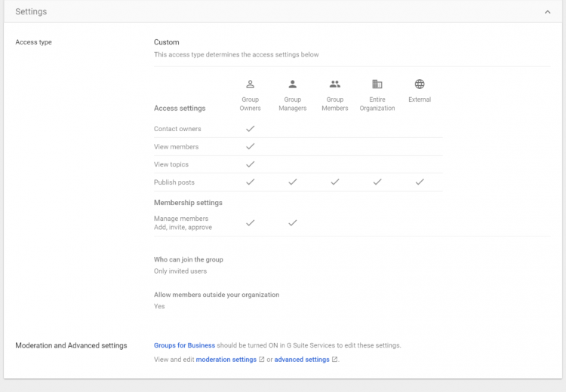Collapse the Settings panel with chevron
This screenshot has height=392, width=566.
click(x=547, y=12)
